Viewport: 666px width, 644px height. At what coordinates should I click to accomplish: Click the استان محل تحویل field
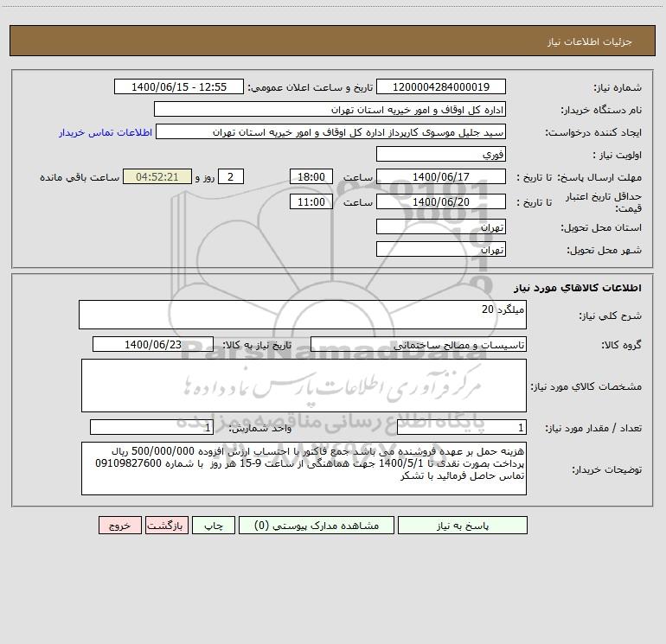[441, 226]
